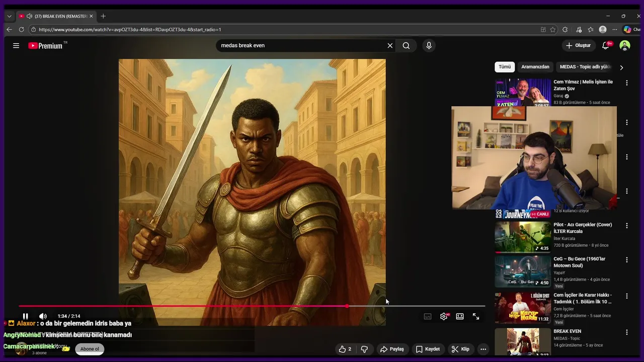Open the browser favorites list icon

click(x=591, y=30)
